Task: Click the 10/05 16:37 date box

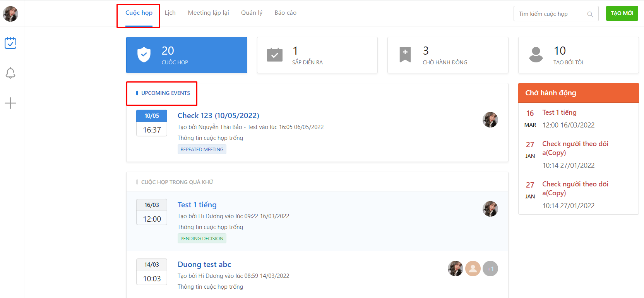Action: (x=152, y=123)
